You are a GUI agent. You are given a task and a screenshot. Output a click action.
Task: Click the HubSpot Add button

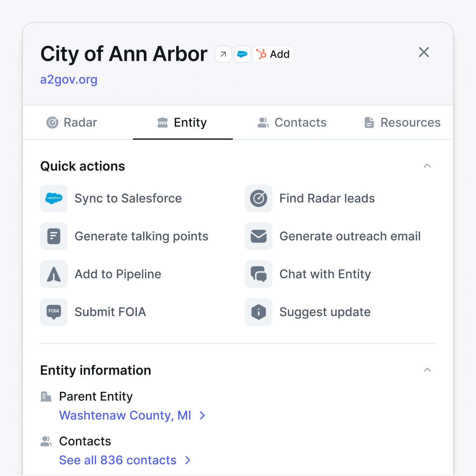(273, 54)
